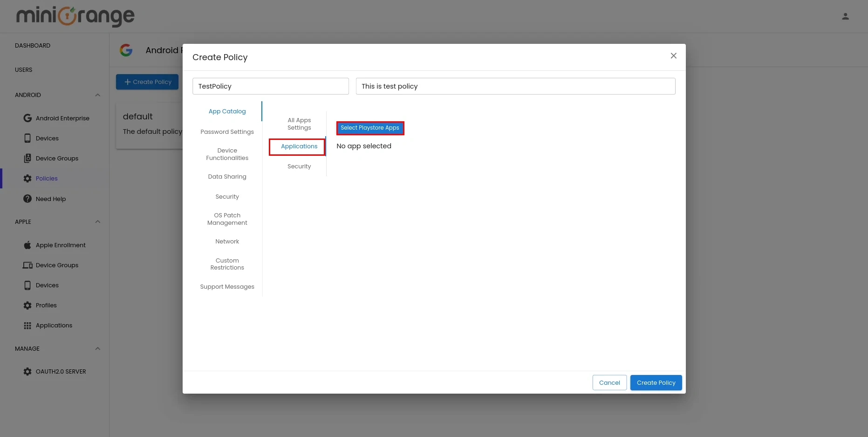Collapse the APPLE sidebar section

click(x=97, y=222)
